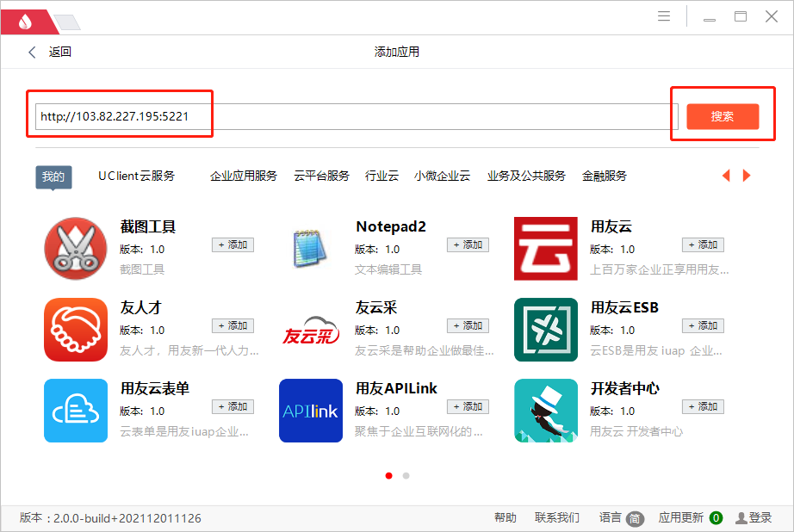
Task: Open the 云平台服务 tab
Action: 321,176
